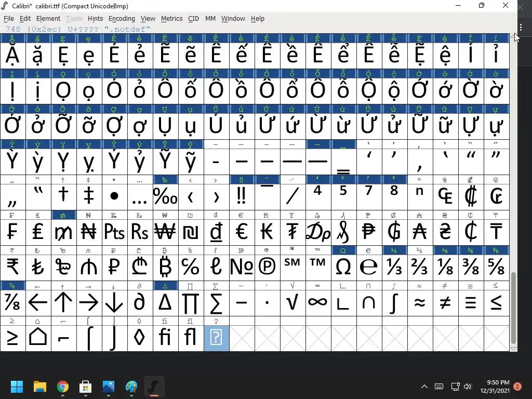Open the CID menu
Screen dimensions: 532x399
pos(193,19)
